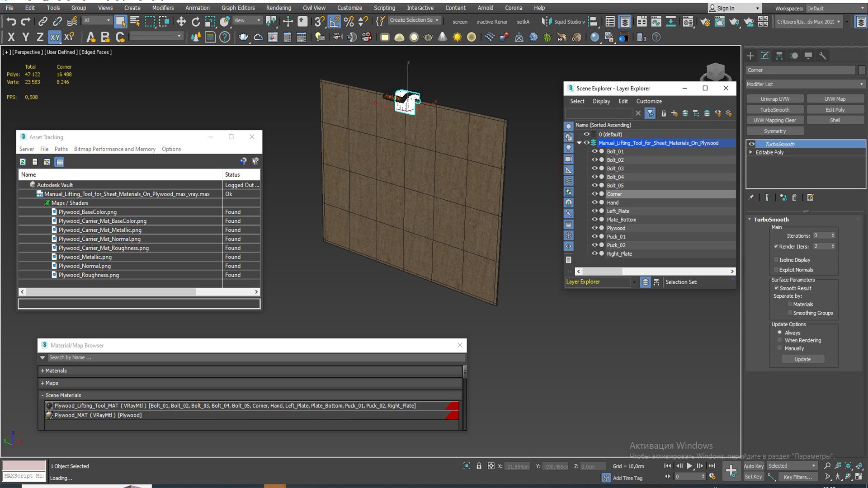
Task: Enable the Isoline Display checkbox
Action: [776, 260]
